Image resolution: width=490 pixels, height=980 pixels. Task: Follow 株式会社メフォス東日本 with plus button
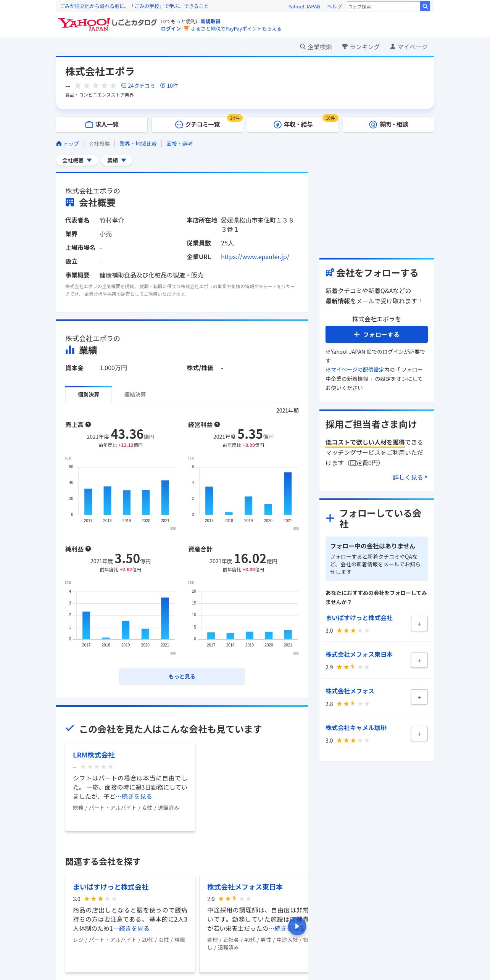coord(419,660)
